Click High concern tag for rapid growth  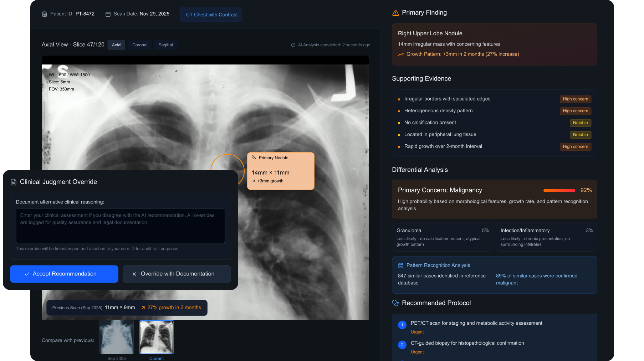click(x=576, y=146)
